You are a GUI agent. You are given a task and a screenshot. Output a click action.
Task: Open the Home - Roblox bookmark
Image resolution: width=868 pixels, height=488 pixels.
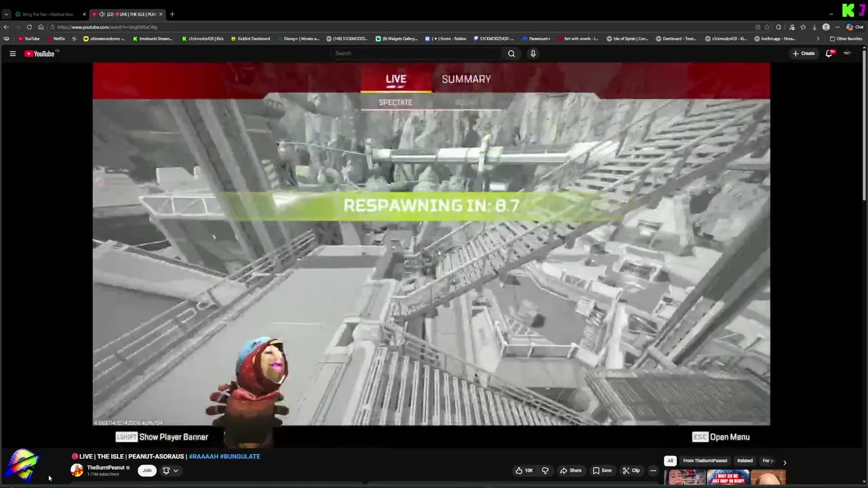pyautogui.click(x=446, y=39)
